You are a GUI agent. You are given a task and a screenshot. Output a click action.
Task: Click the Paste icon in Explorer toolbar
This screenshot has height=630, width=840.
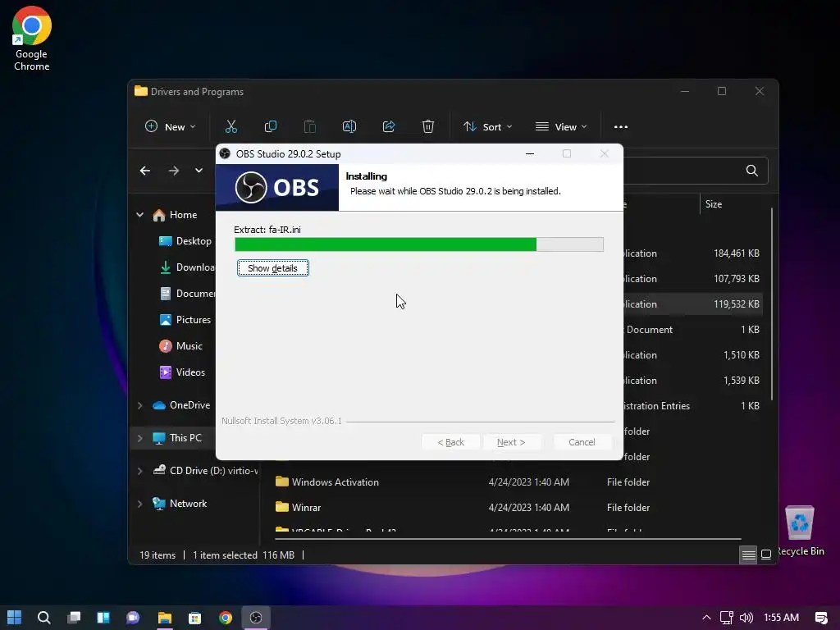(x=309, y=127)
